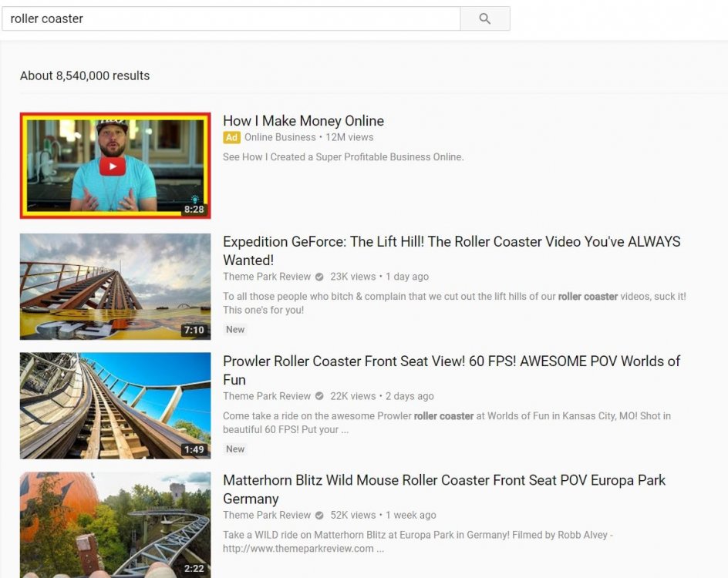The image size is (728, 578).
Task: Visit the Theme Park Review channel
Action: (266, 277)
